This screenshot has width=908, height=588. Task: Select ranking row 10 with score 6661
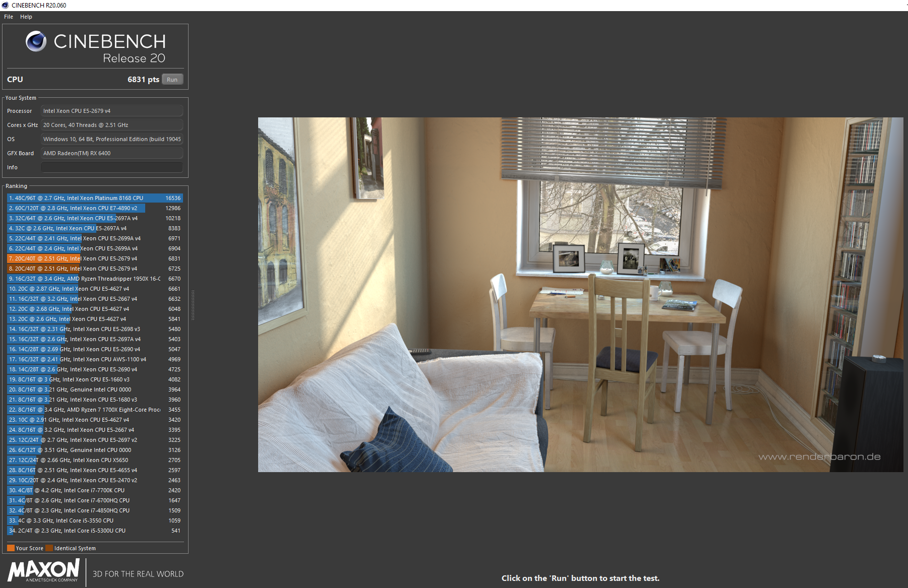point(95,289)
